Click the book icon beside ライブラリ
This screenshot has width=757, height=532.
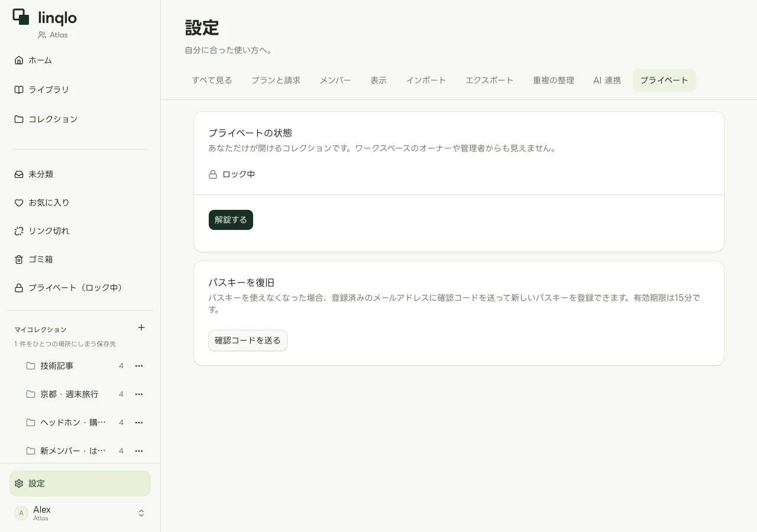pyautogui.click(x=19, y=90)
